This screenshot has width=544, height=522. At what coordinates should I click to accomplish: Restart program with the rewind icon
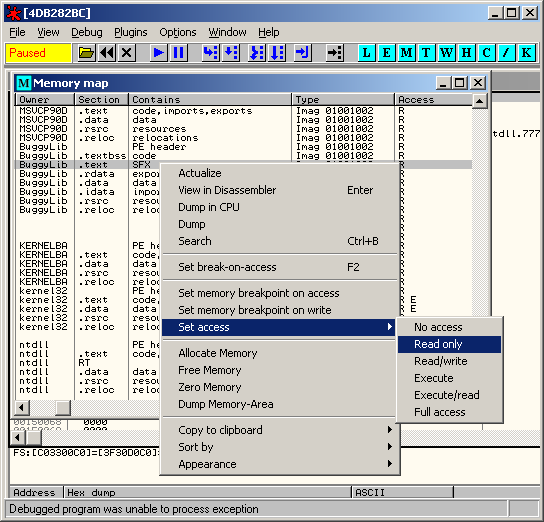107,53
